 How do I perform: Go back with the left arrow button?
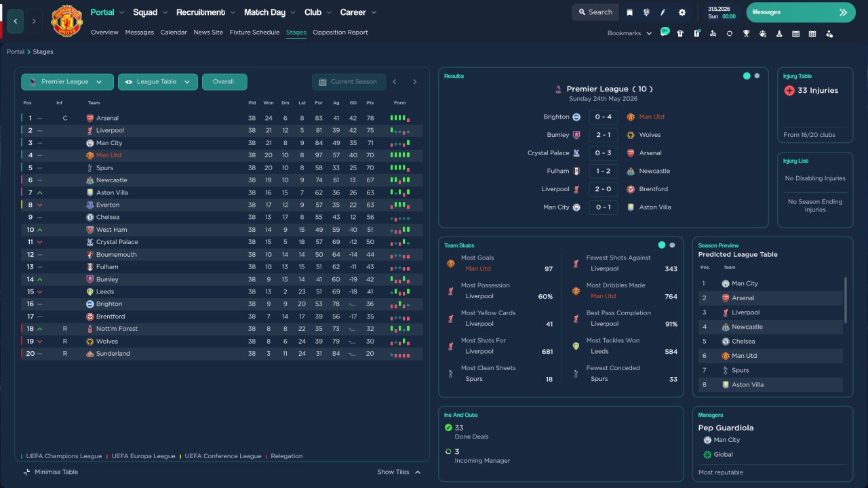16,22
